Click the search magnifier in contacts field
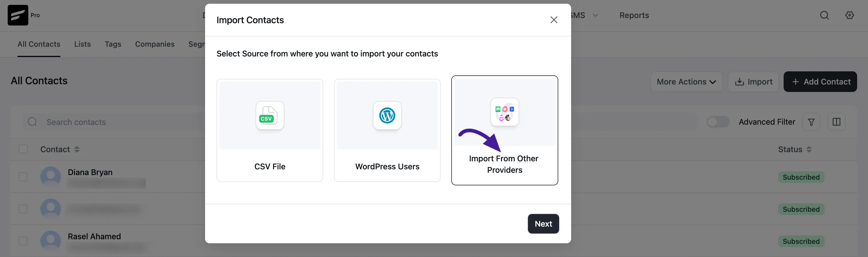This screenshot has width=868, height=257. coord(32,122)
